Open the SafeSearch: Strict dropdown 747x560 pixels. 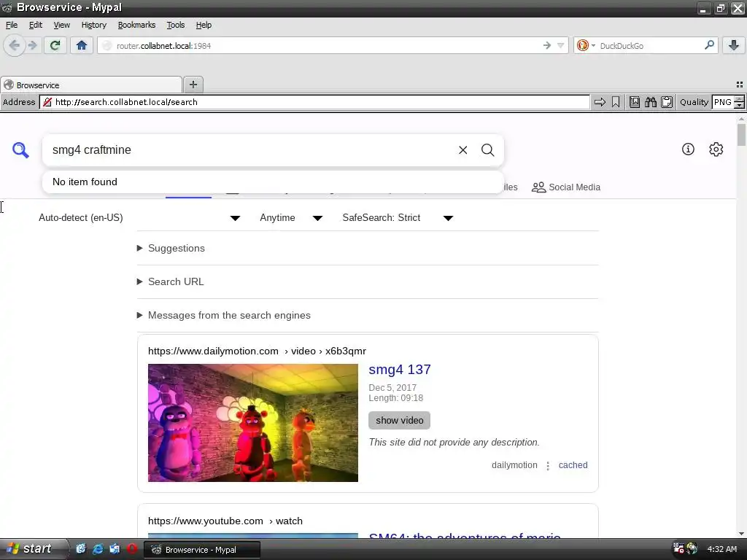(x=398, y=217)
